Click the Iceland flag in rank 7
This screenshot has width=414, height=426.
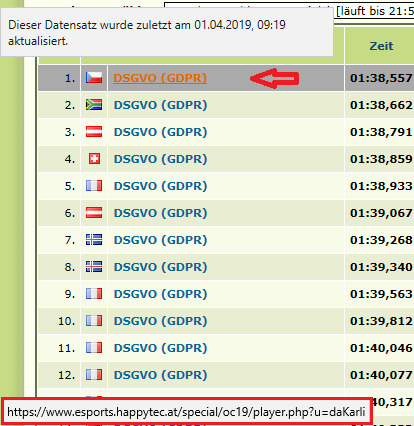click(94, 240)
